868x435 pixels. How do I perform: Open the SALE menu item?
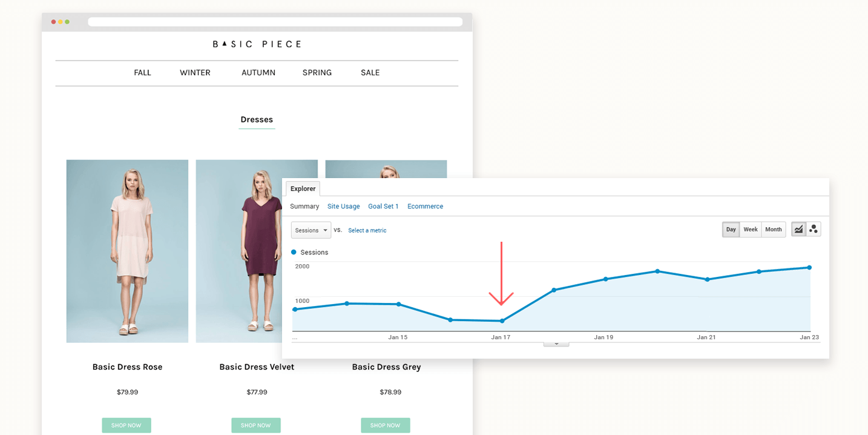pos(370,72)
